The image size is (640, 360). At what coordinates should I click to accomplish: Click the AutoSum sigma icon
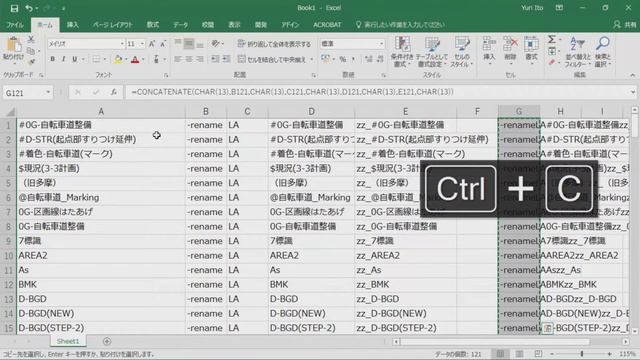[552, 40]
